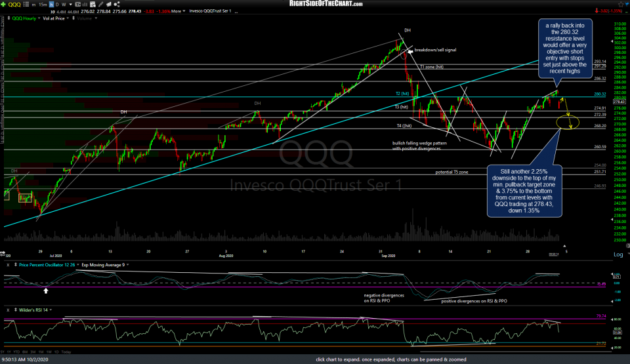
Task: Select the 1D time range
Action: pos(56,352)
